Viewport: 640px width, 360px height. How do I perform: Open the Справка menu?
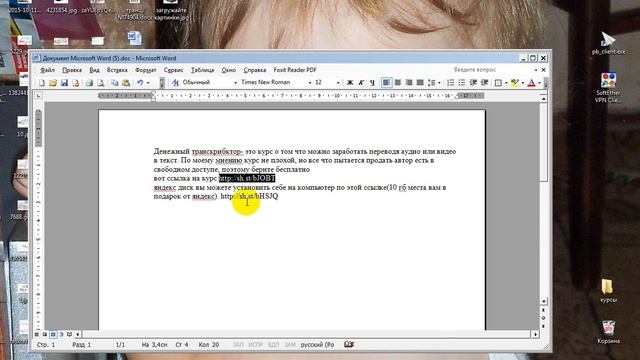(x=255, y=70)
